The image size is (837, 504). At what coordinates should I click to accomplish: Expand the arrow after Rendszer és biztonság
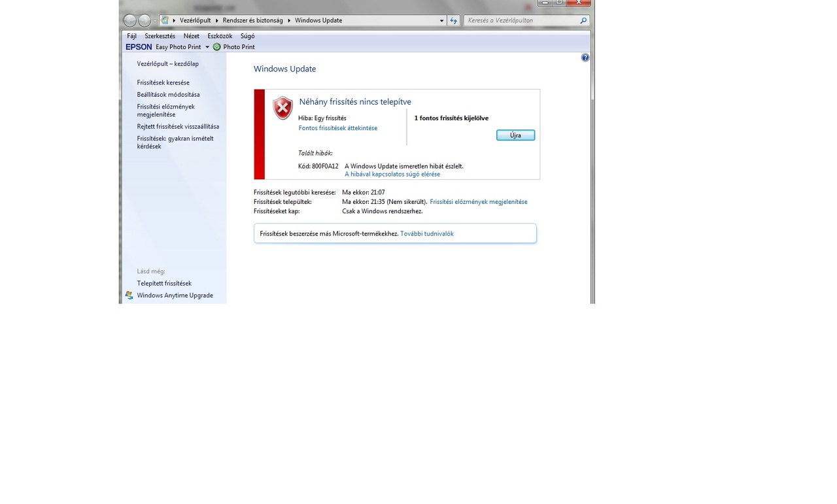click(289, 20)
